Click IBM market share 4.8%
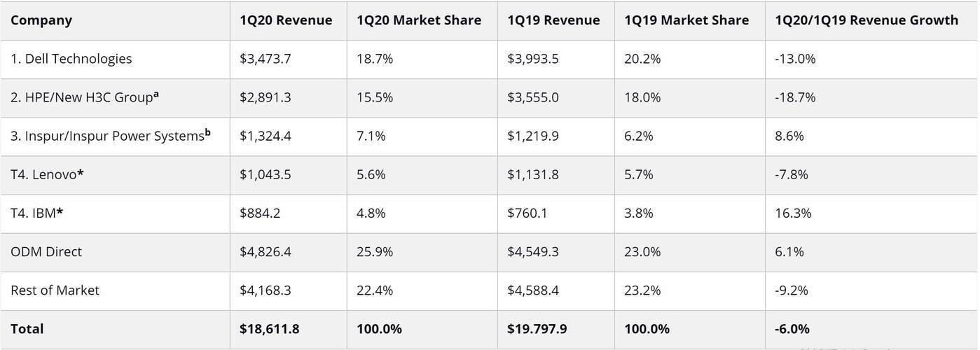This screenshot has height=350, width=980. pos(371,213)
